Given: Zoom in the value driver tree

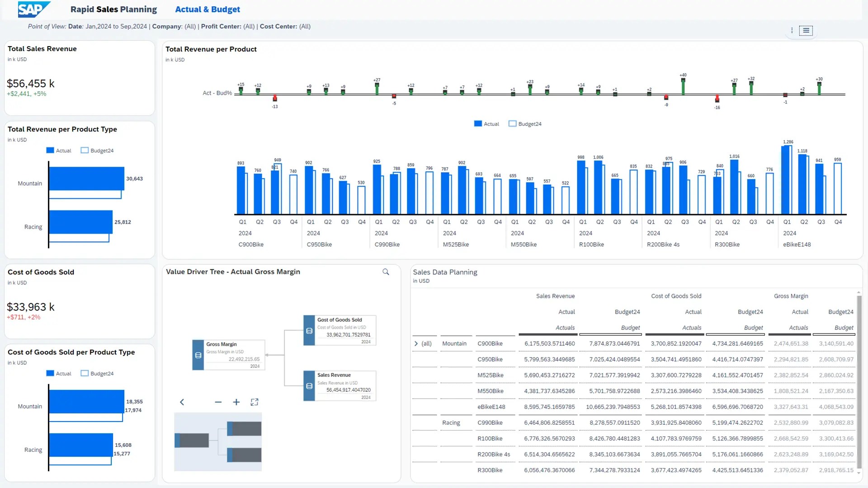Looking at the screenshot, I should pos(236,402).
